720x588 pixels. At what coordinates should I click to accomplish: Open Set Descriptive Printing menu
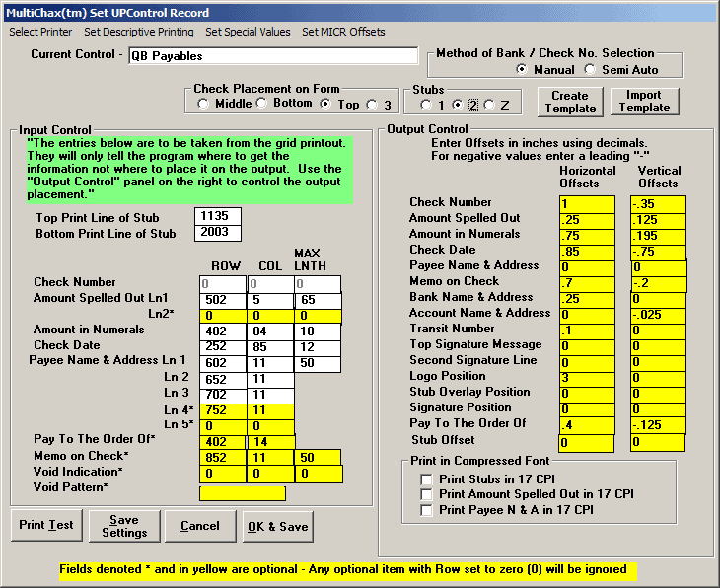(138, 32)
